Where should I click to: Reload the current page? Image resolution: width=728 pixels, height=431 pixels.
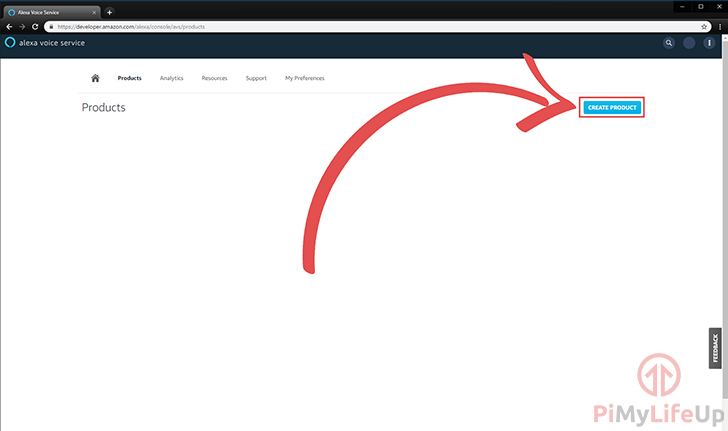pos(35,26)
